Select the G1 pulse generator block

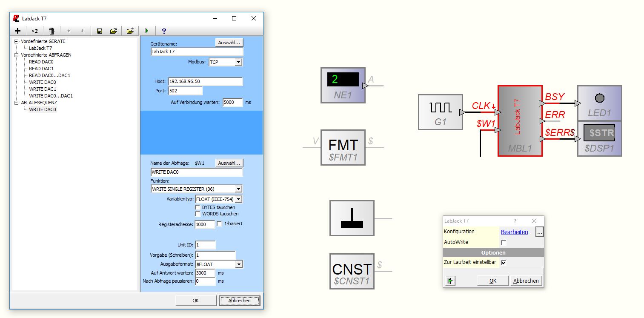click(441, 112)
